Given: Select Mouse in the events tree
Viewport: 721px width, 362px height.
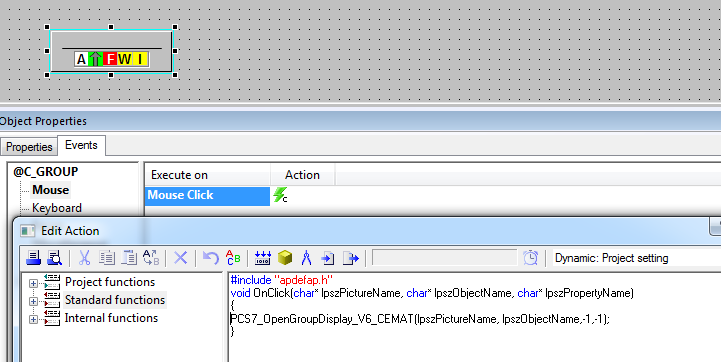Looking at the screenshot, I should (x=51, y=190).
